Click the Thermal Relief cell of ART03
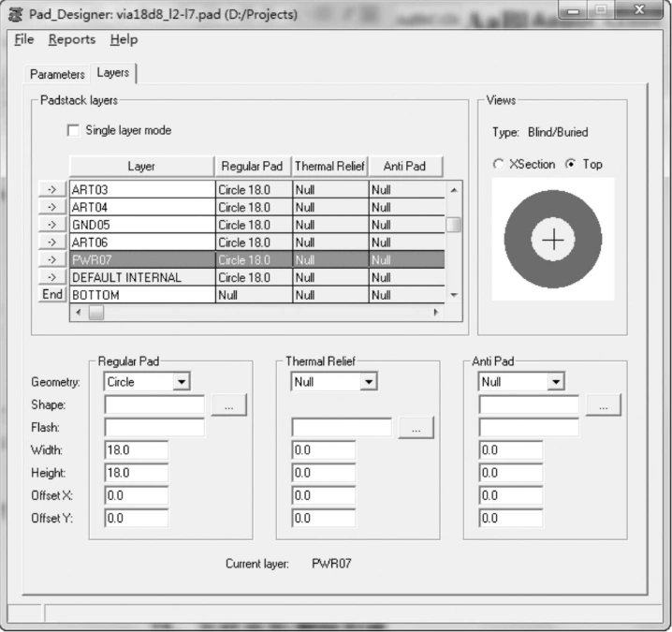672x632 pixels. point(330,189)
